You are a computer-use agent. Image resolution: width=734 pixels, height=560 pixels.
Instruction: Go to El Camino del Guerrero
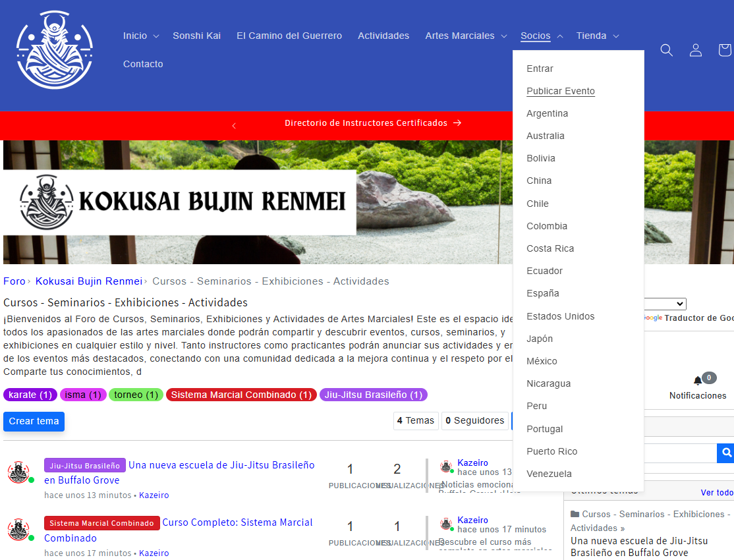(289, 36)
